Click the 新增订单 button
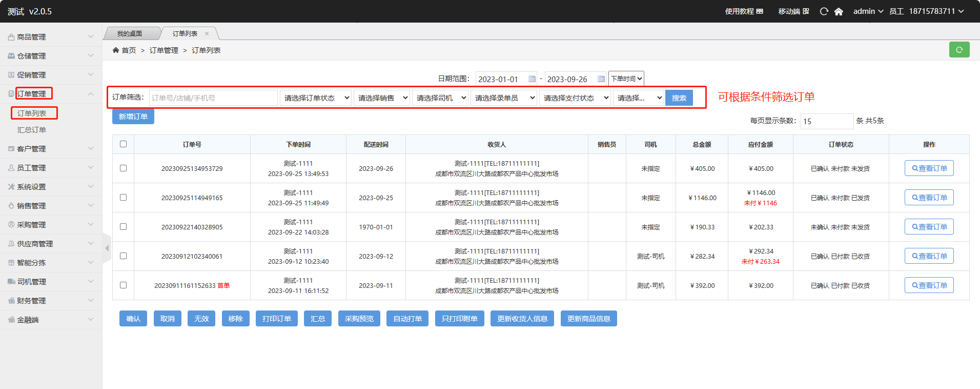This screenshot has height=389, width=980. (133, 116)
